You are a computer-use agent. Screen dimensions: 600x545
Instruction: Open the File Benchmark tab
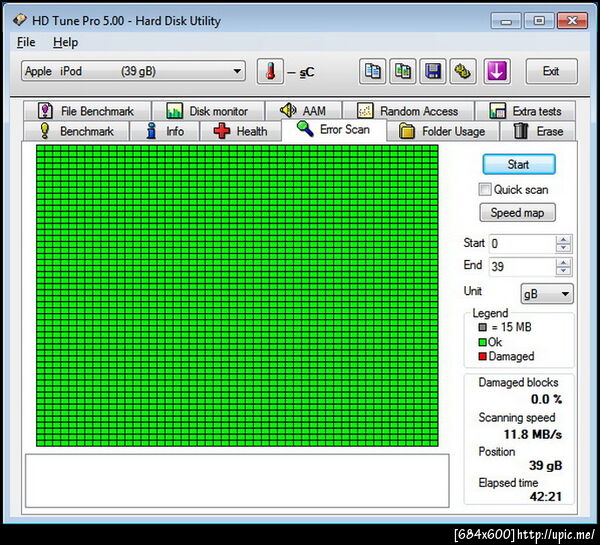[87, 111]
